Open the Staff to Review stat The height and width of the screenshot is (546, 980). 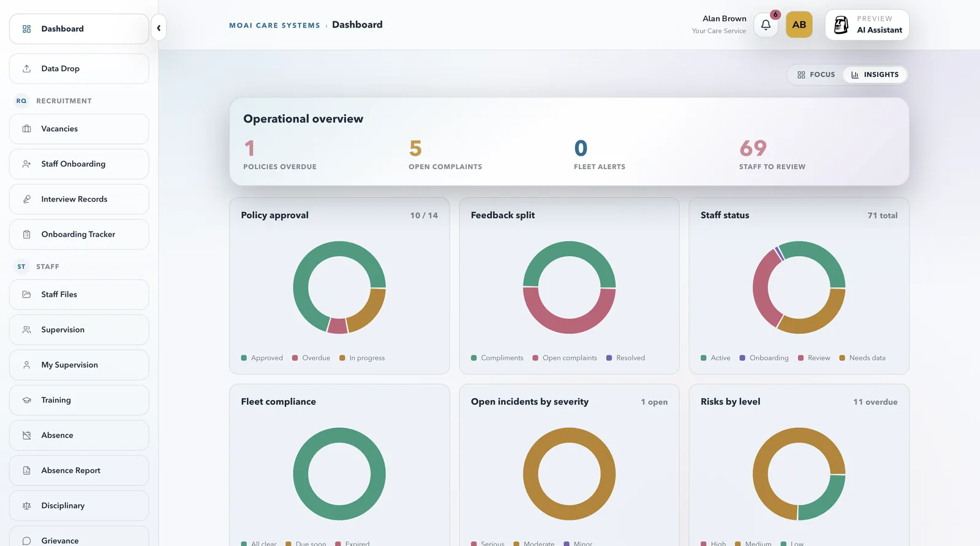pos(772,154)
